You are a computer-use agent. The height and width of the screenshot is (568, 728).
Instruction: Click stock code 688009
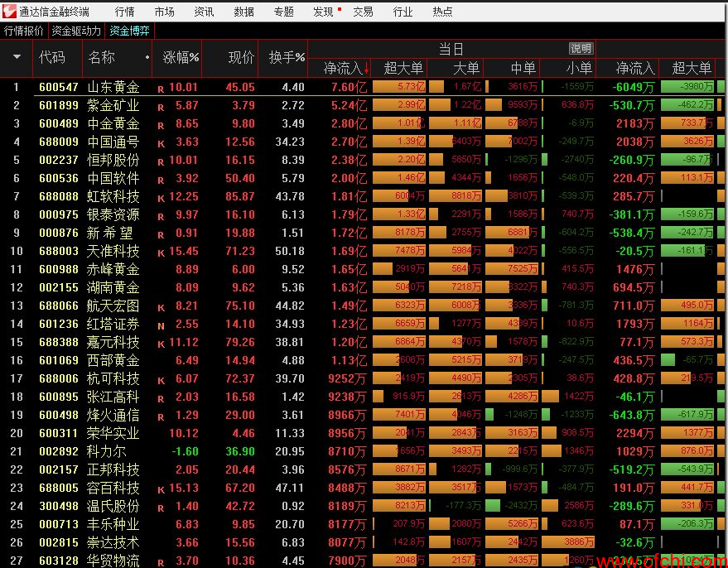tap(59, 142)
